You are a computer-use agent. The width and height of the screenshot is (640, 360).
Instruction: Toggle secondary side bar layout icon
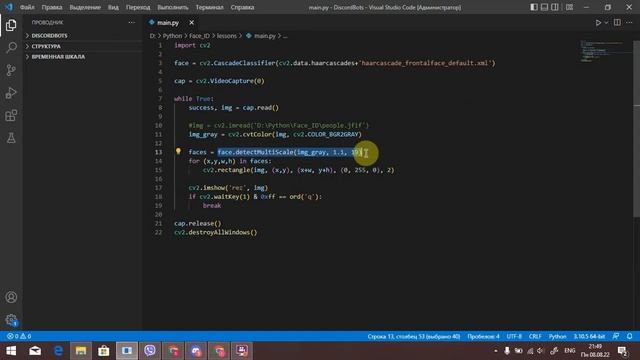click(555, 7)
